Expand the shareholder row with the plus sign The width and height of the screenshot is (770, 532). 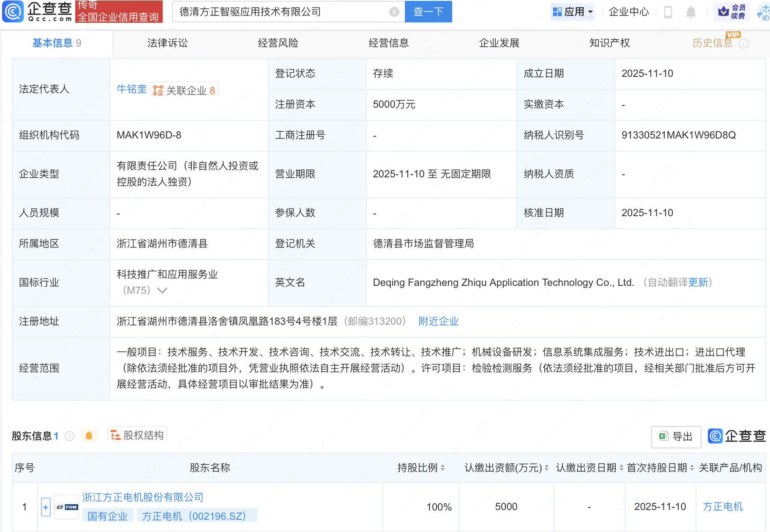(45, 507)
